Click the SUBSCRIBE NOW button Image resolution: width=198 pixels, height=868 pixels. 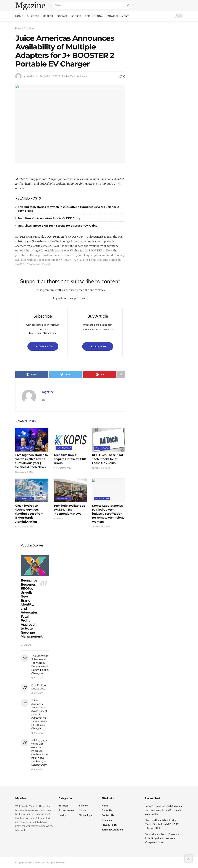coord(43,346)
